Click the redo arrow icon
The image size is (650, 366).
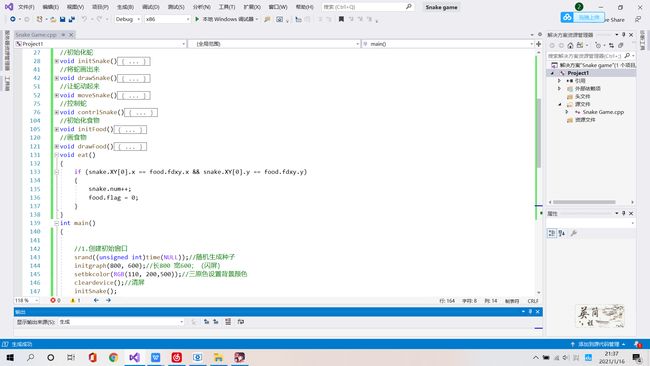[x=99, y=19]
